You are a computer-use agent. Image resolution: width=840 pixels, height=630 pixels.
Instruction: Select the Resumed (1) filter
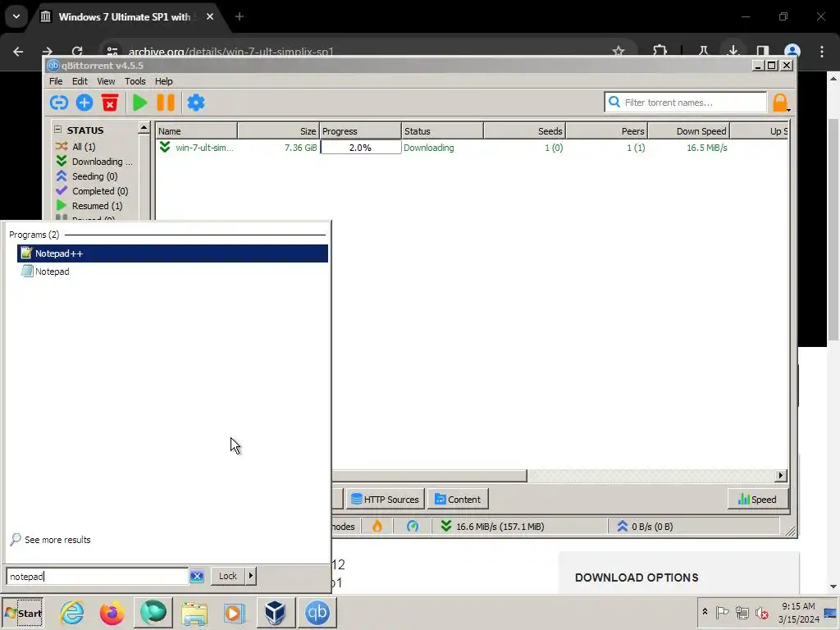coord(89,206)
